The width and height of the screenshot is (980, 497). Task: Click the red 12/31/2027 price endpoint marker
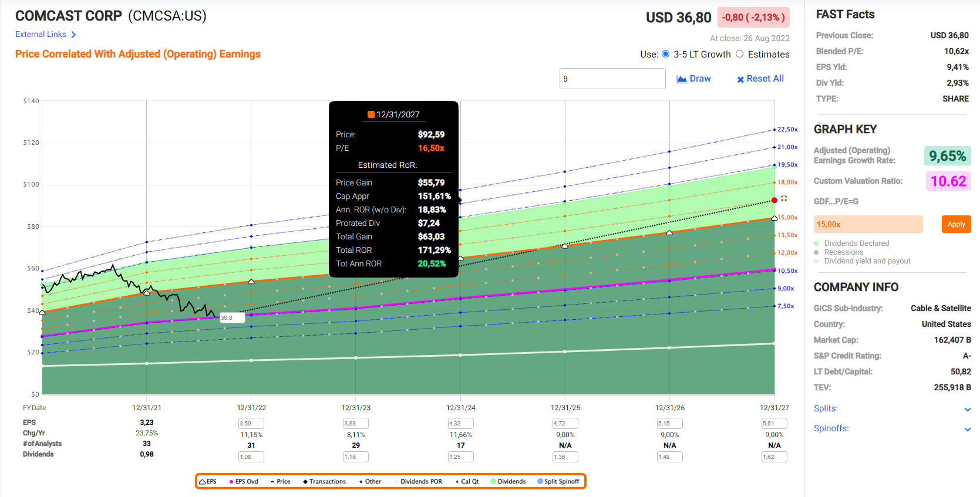click(x=774, y=201)
